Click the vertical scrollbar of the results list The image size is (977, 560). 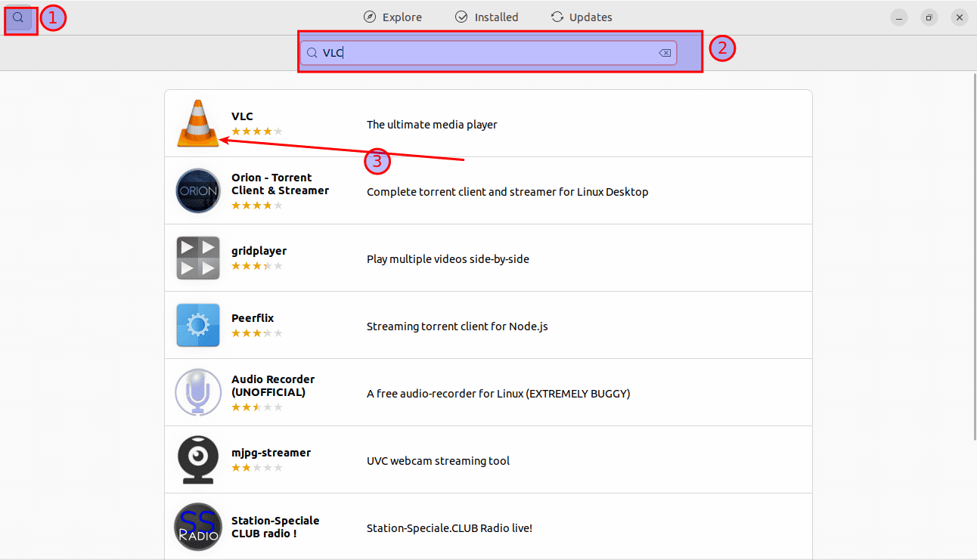(x=973, y=255)
